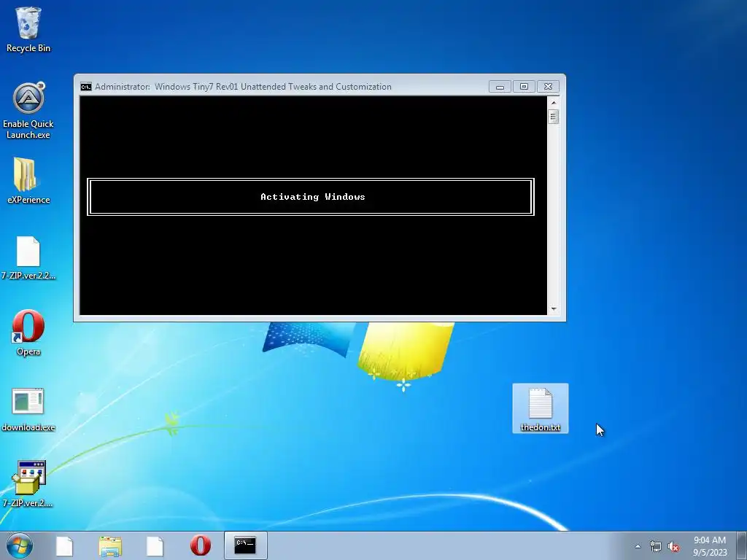The image size is (747, 560).
Task: Click the Show desktop strip on taskbar
Action: [741, 545]
